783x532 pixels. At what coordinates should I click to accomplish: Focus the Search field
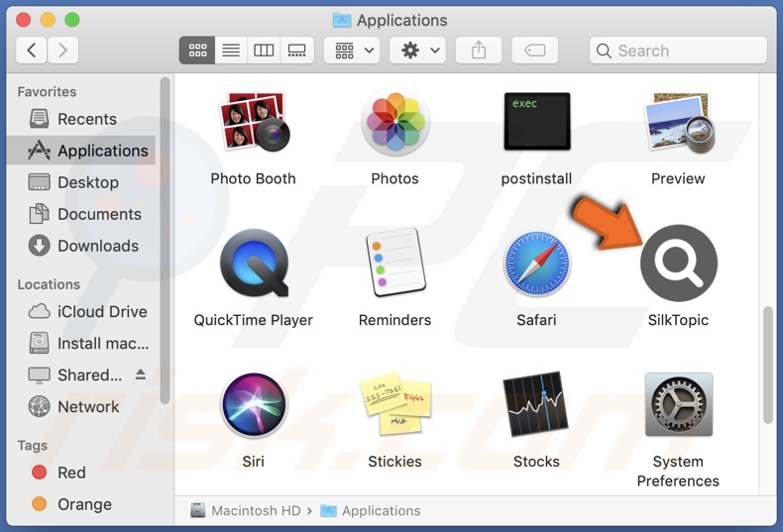point(678,50)
